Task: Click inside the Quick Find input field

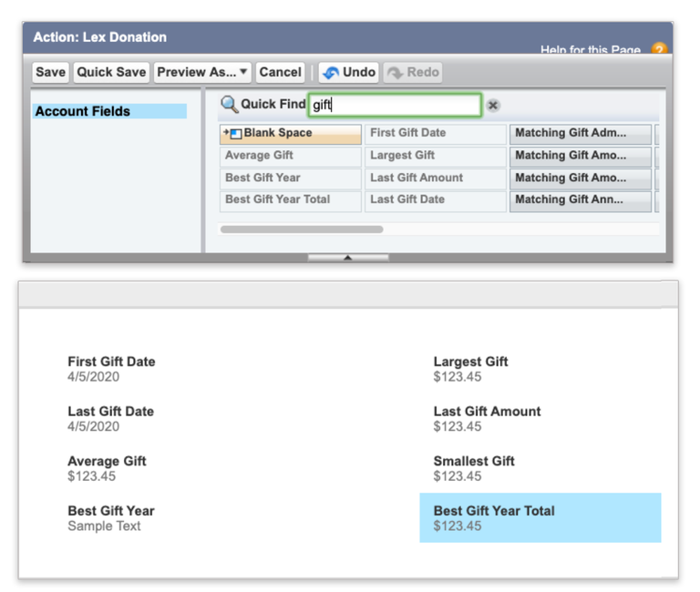Action: pos(395,106)
